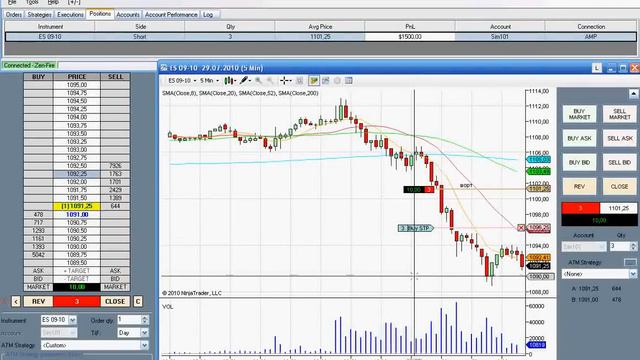Collapse the Chart Trader panel arrow
The height and width of the screenshot is (360, 640).
coord(633,94)
